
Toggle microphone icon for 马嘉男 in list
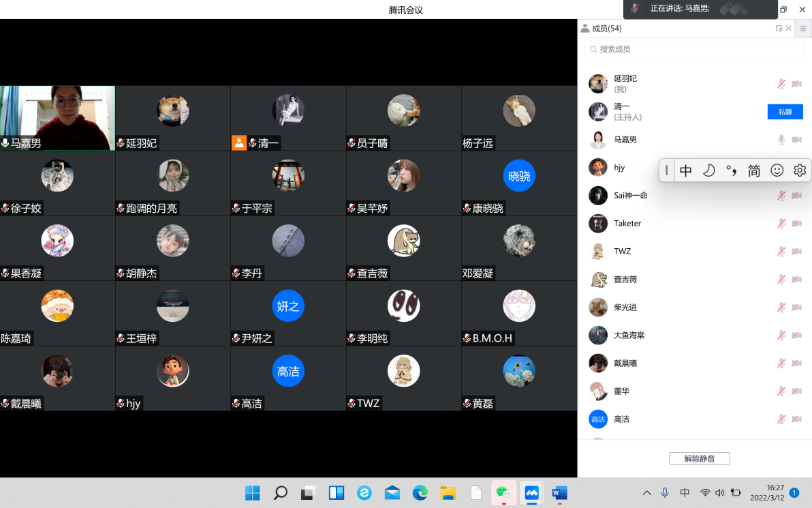click(781, 140)
